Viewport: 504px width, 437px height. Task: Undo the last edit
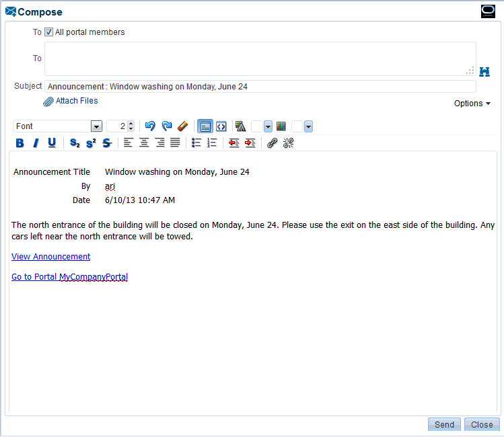tap(150, 126)
